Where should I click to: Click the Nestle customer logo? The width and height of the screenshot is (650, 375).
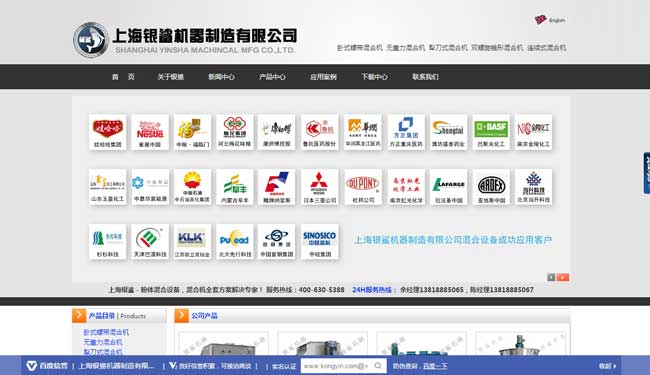coord(150,132)
